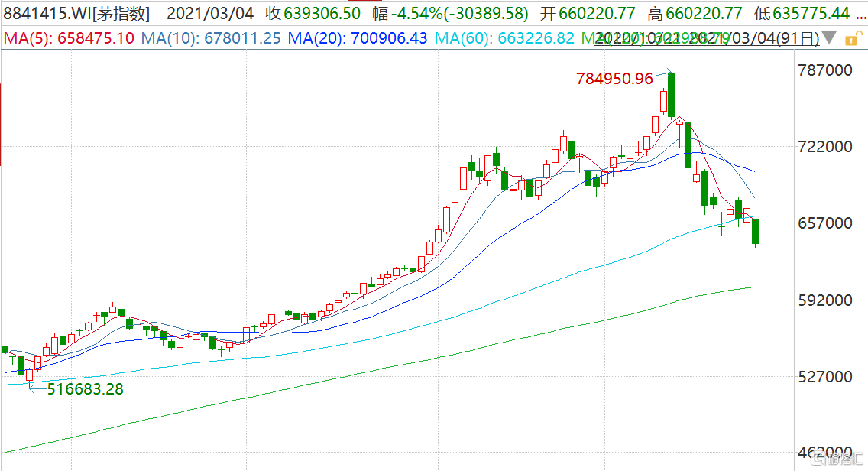Select the MA(10): 678011.25 indicator label

[211, 38]
